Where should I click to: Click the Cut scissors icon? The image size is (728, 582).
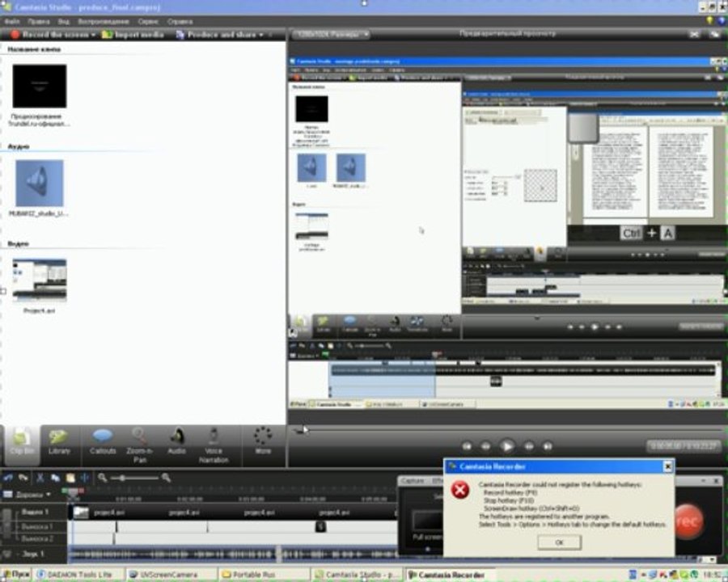pos(40,478)
